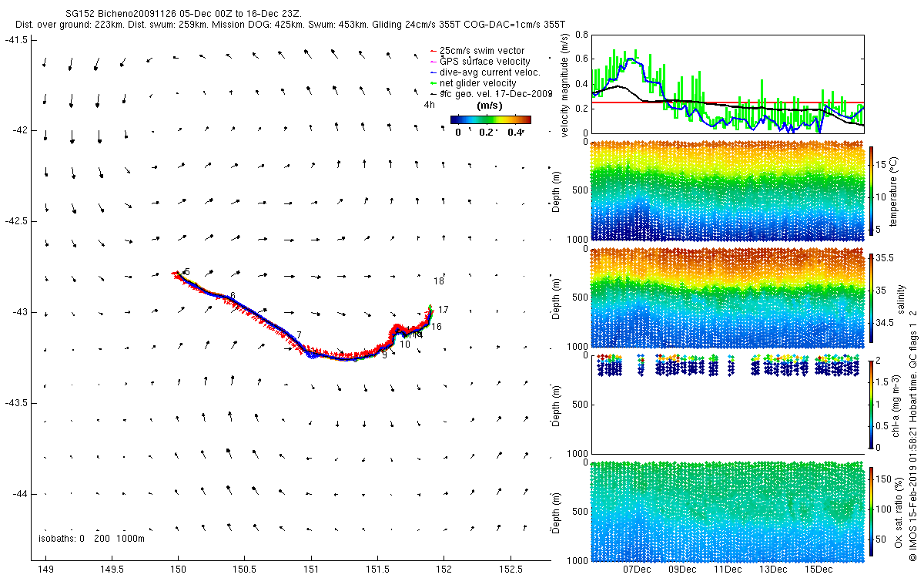Click the '35.5' tick on the salinity colorbar
924x578 pixels.
click(885, 260)
